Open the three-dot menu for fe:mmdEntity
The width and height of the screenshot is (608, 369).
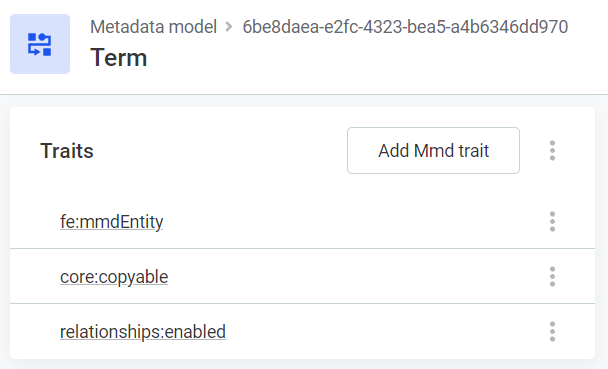click(x=552, y=222)
